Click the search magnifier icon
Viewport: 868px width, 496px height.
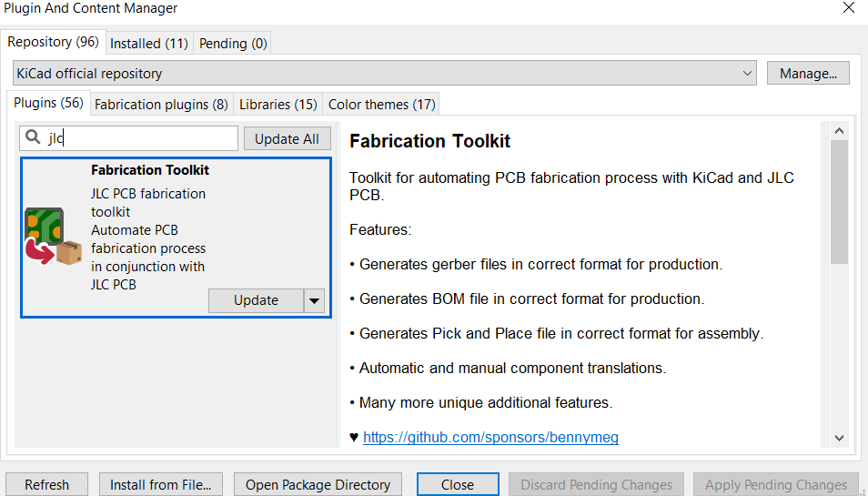pyautogui.click(x=34, y=137)
